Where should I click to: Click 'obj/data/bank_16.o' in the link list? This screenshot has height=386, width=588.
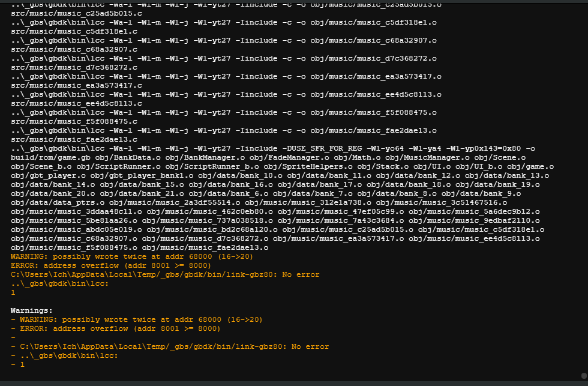click(230, 184)
